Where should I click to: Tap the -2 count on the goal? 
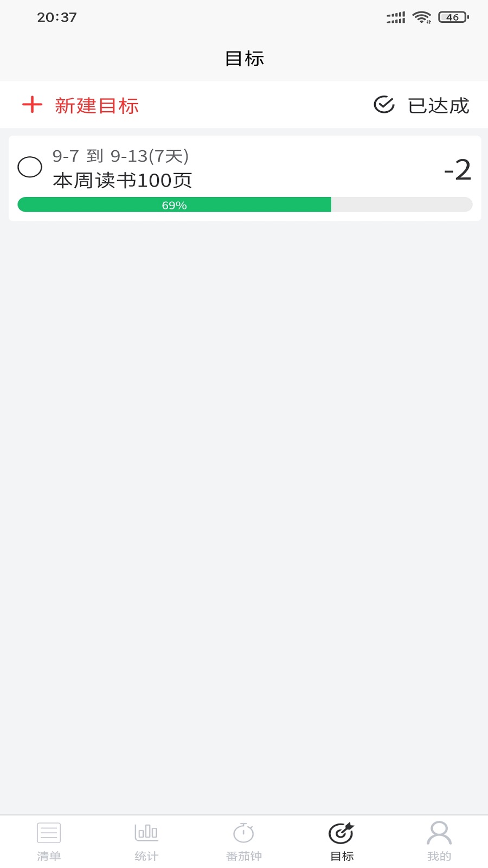(457, 170)
